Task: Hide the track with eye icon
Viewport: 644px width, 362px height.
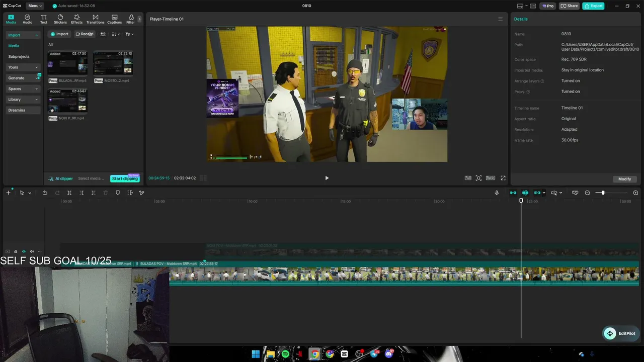Action: tap(24, 251)
